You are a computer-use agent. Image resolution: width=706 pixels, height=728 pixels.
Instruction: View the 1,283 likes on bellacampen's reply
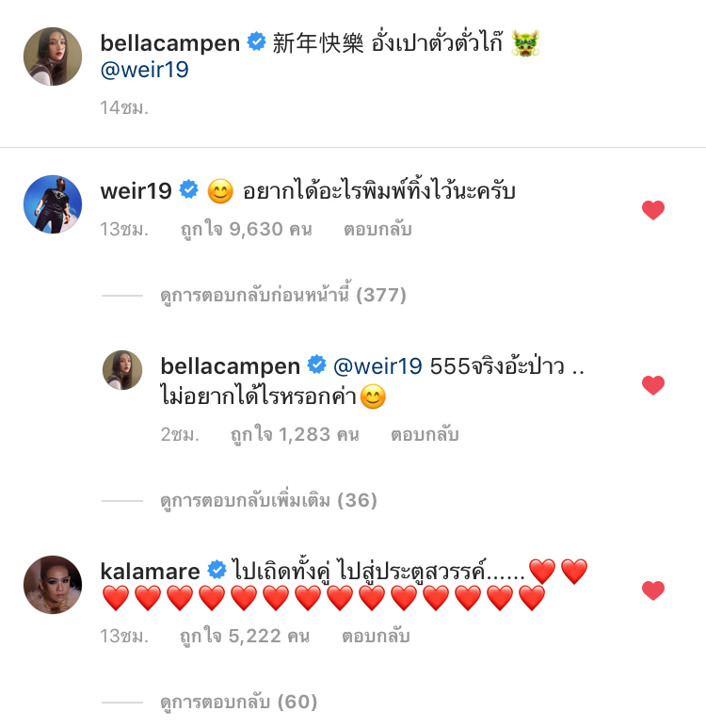point(295,435)
